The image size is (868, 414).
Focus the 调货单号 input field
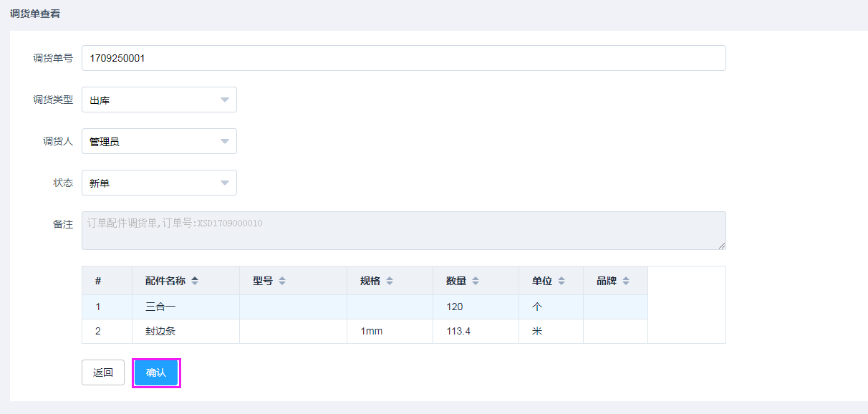[403, 58]
